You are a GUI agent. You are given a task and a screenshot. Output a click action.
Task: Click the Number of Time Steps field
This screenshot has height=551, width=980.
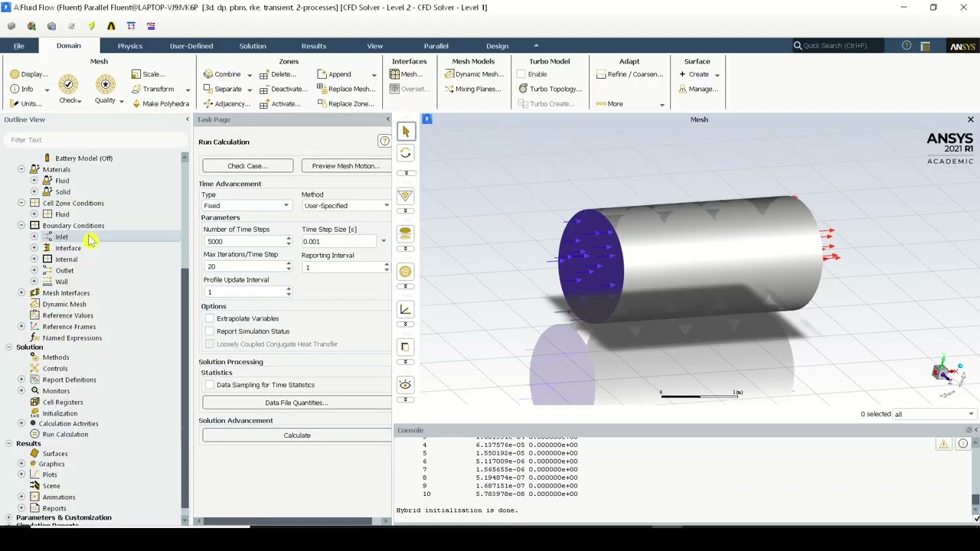pyautogui.click(x=243, y=242)
